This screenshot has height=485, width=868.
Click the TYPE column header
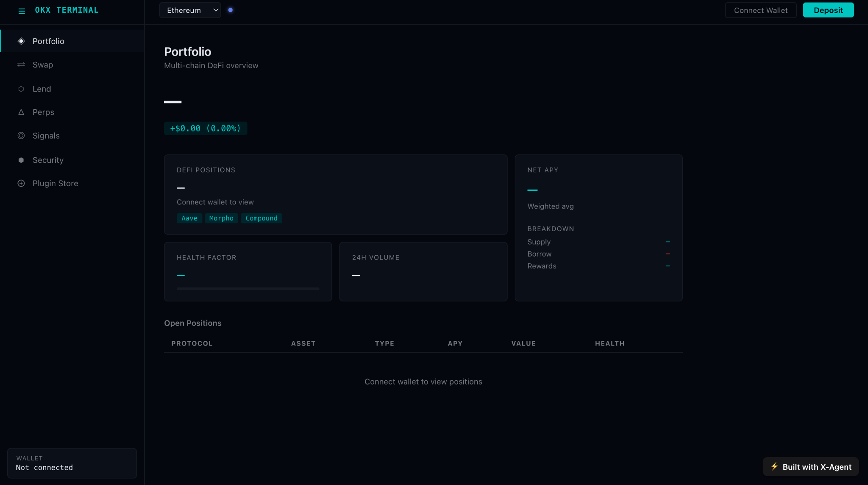[x=384, y=343]
